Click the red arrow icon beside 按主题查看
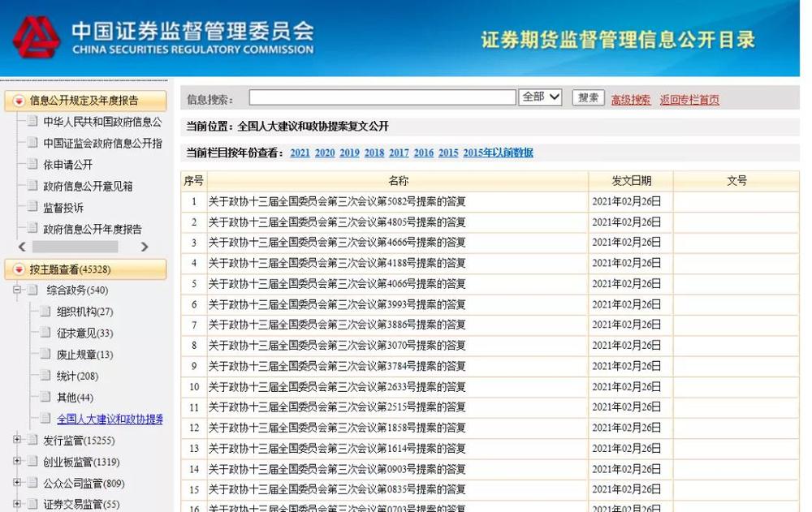Screen dimensions: 812x512 19,269
